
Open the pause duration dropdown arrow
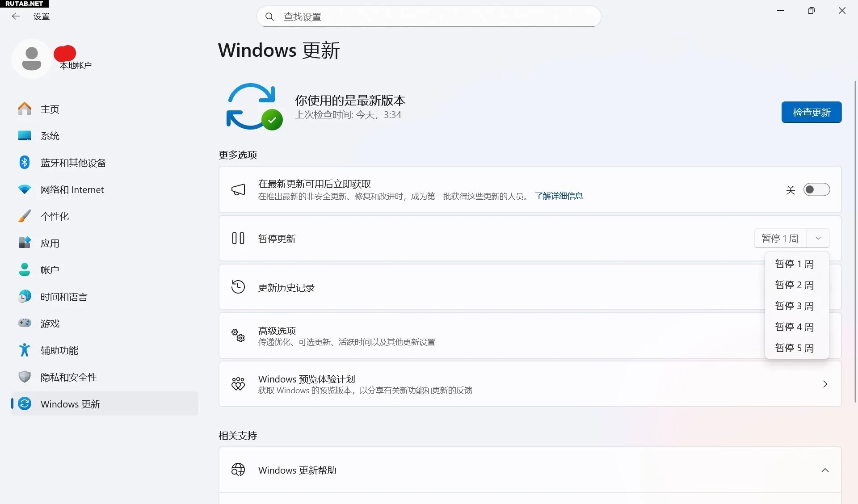point(818,239)
